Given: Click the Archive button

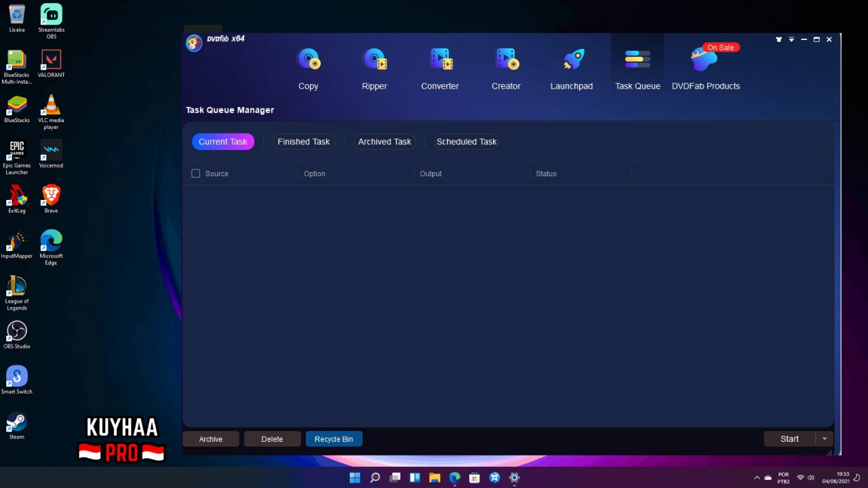Looking at the screenshot, I should coord(211,439).
